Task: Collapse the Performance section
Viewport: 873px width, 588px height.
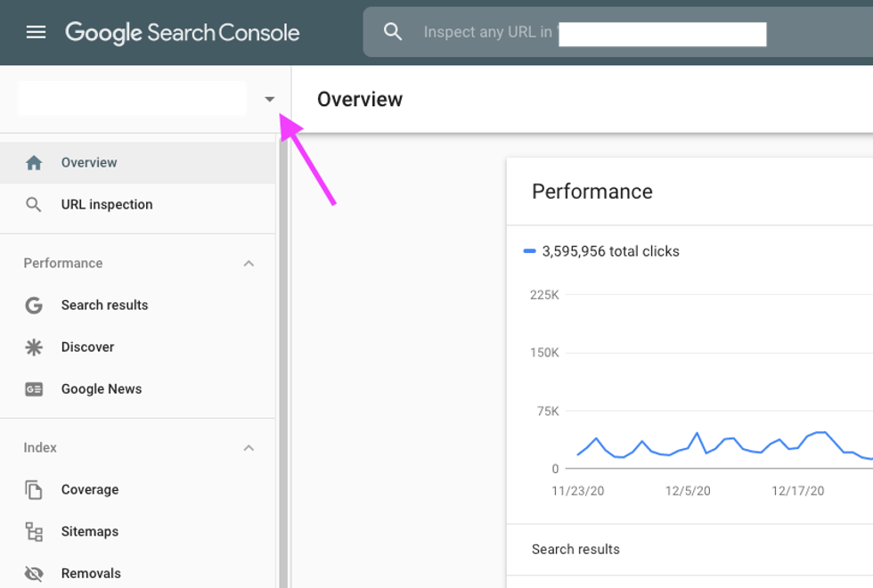Action: 249,264
